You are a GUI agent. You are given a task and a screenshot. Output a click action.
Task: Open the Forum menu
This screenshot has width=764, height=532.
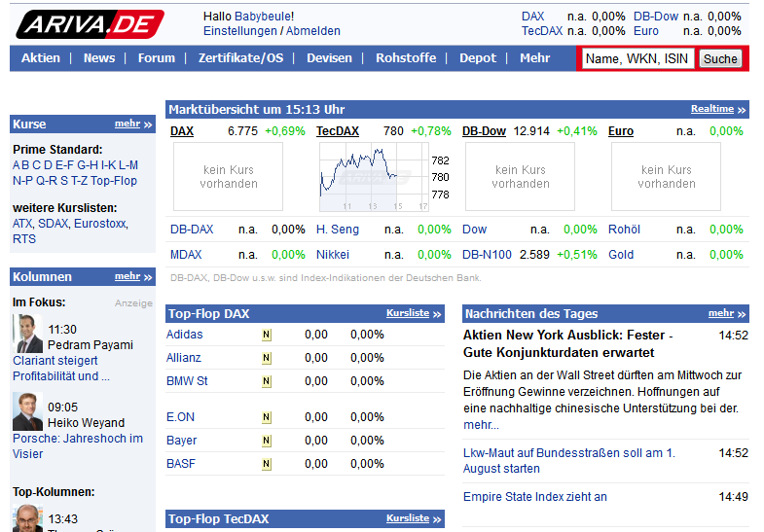click(156, 58)
